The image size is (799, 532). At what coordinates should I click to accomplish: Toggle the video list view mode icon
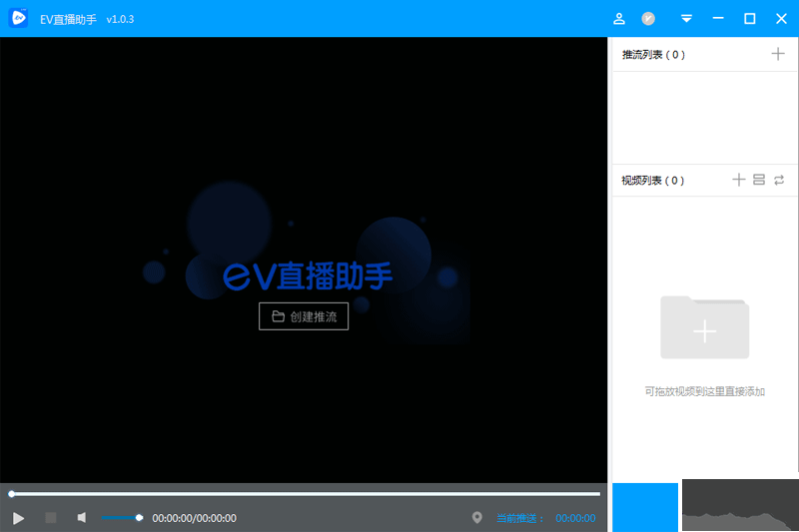click(x=759, y=180)
